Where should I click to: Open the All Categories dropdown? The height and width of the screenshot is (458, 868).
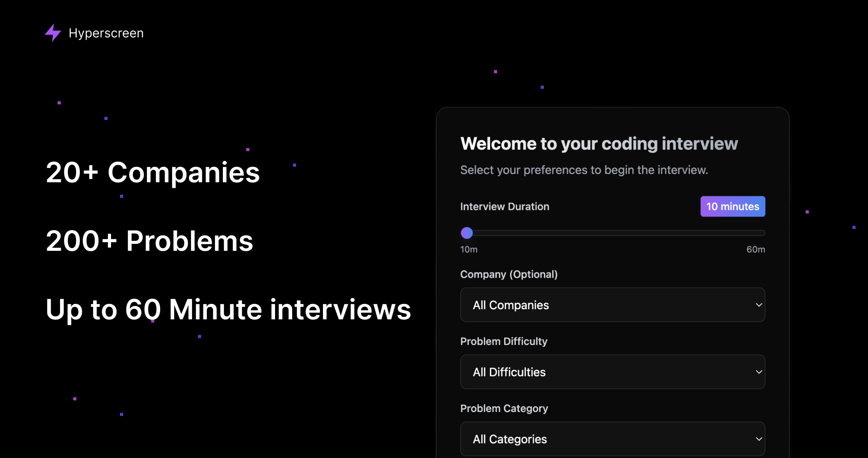(x=612, y=439)
